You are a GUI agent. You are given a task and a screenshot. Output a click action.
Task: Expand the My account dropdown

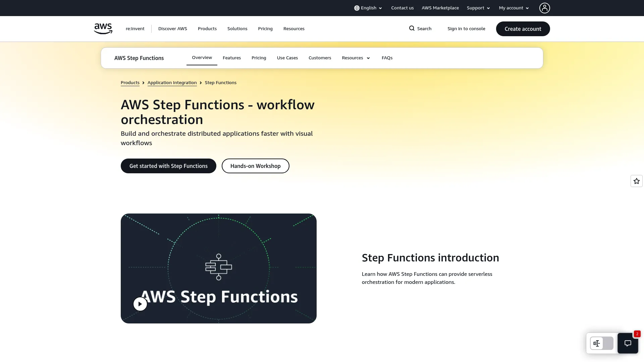(x=514, y=8)
